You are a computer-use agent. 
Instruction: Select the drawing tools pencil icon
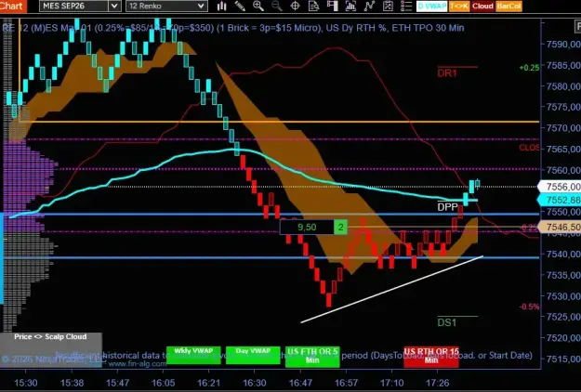pos(240,7)
